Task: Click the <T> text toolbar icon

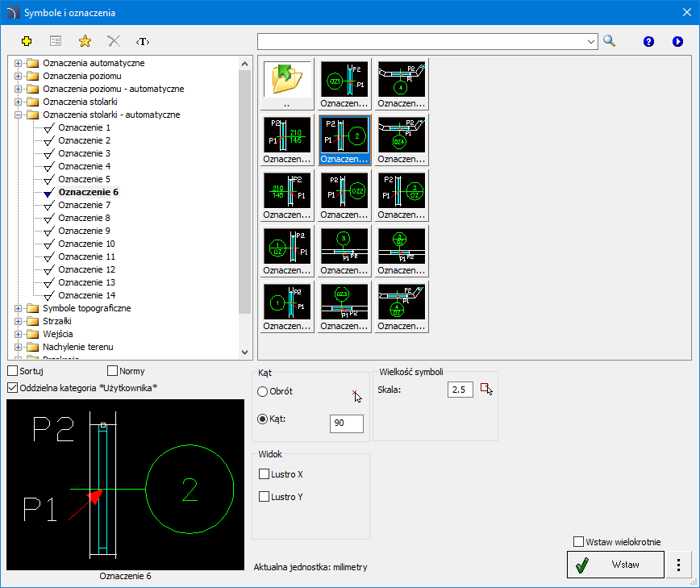Action: 143,41
